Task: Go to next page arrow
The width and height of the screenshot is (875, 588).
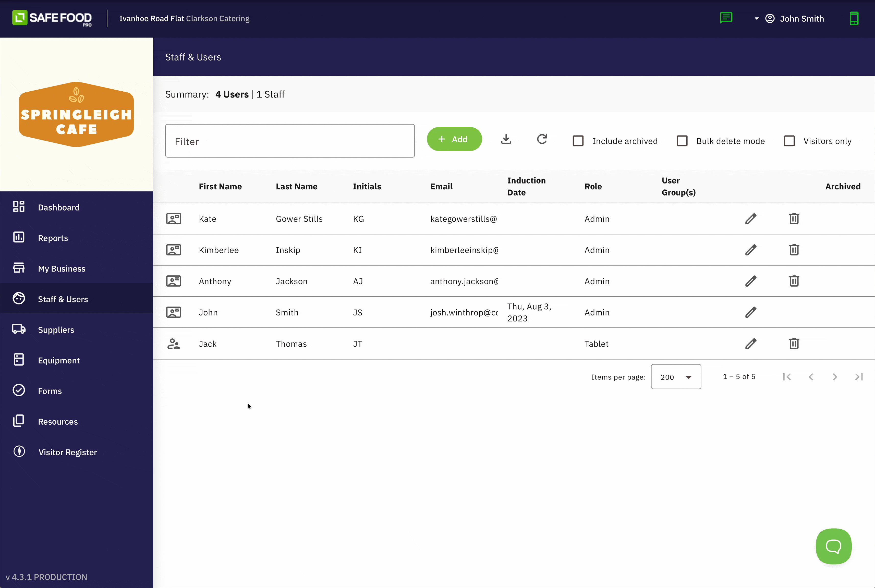Action: click(834, 377)
